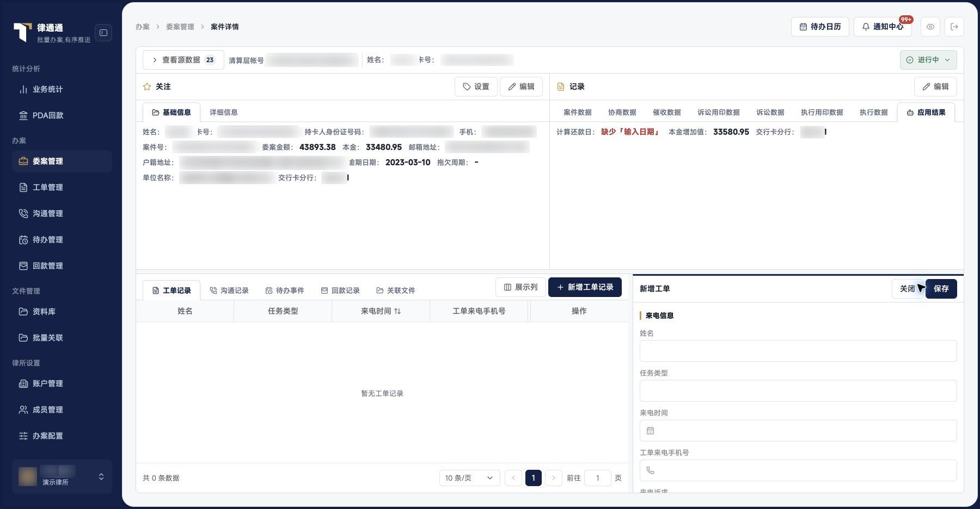Click the 关注 star icon

click(147, 87)
